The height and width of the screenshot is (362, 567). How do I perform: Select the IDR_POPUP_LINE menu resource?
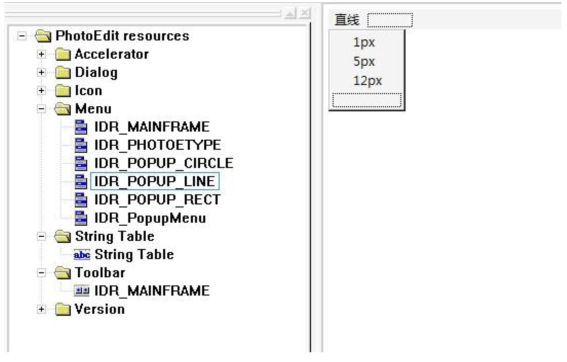click(x=155, y=181)
